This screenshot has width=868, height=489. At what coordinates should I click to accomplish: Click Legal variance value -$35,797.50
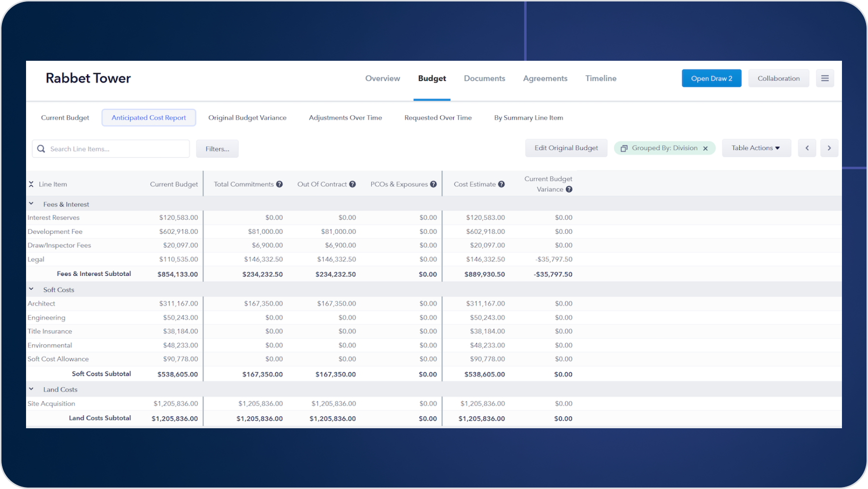(554, 259)
